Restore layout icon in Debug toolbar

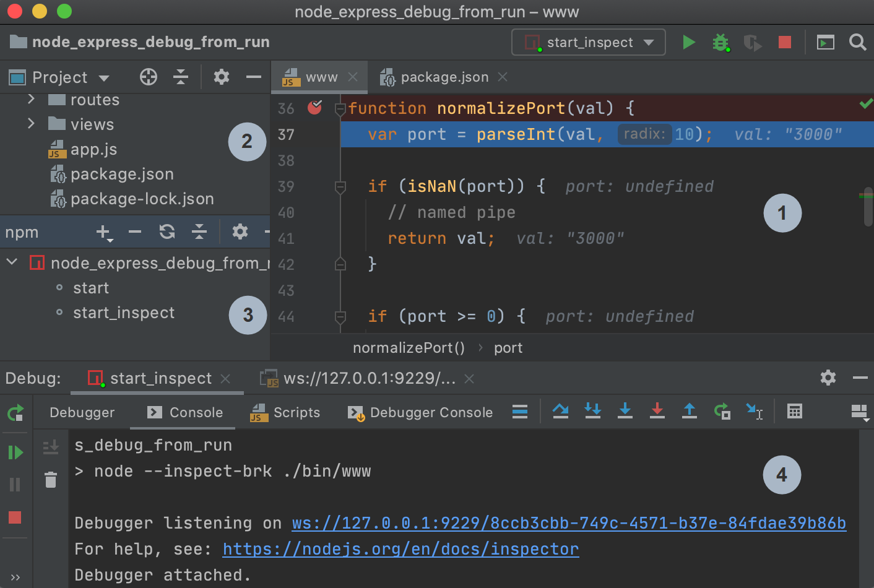pos(860,413)
